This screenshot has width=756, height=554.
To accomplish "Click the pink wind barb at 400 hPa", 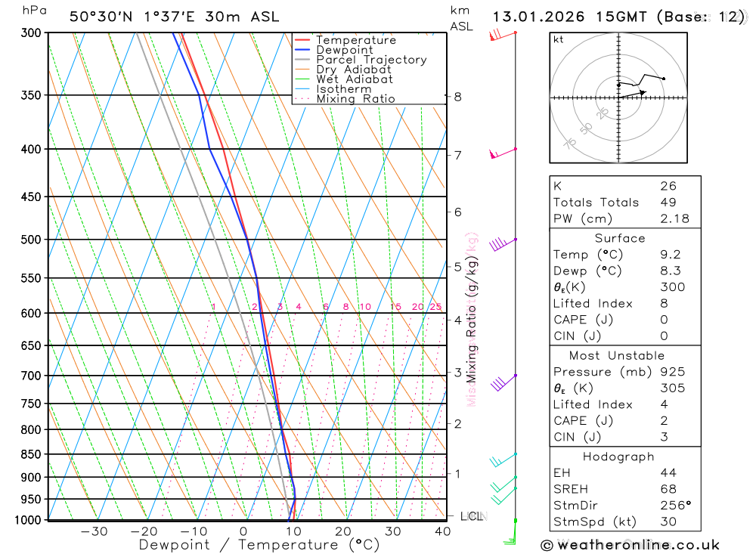I will [503, 153].
